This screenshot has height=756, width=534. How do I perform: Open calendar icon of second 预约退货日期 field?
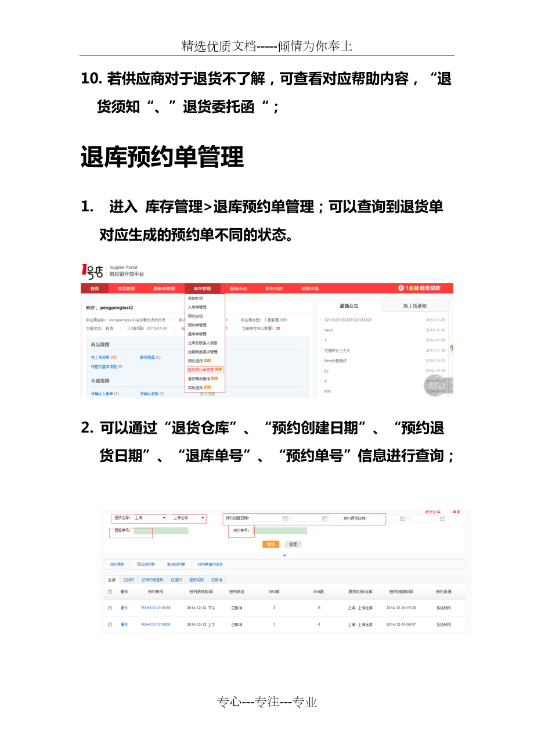pos(442,518)
